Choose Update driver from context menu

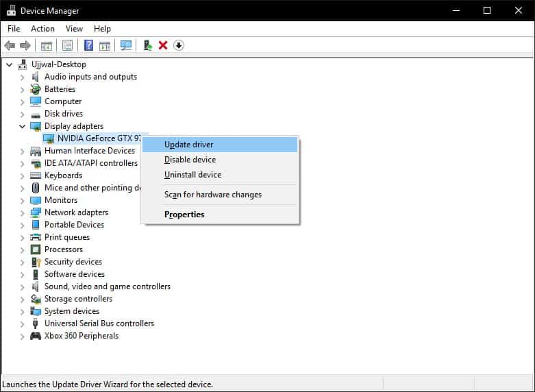[220, 145]
